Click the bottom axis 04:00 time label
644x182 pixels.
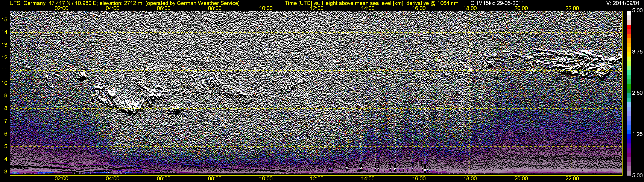[x=112, y=179]
